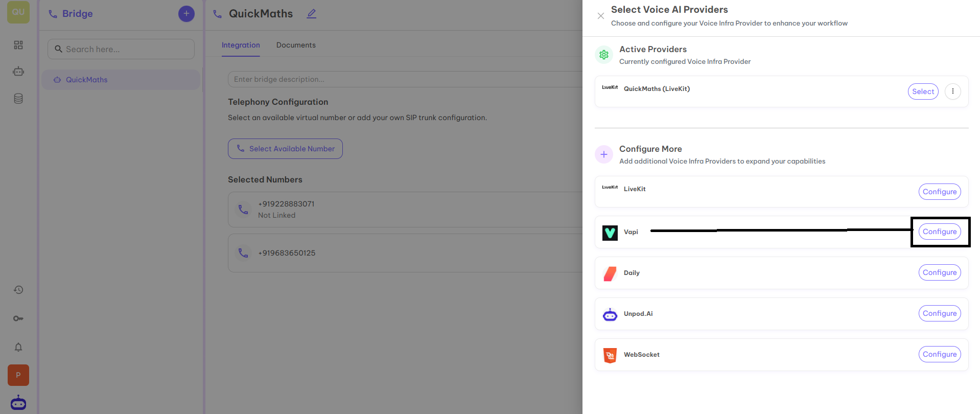980x414 pixels.
Task: Click the Bridge heading text
Action: [78, 14]
